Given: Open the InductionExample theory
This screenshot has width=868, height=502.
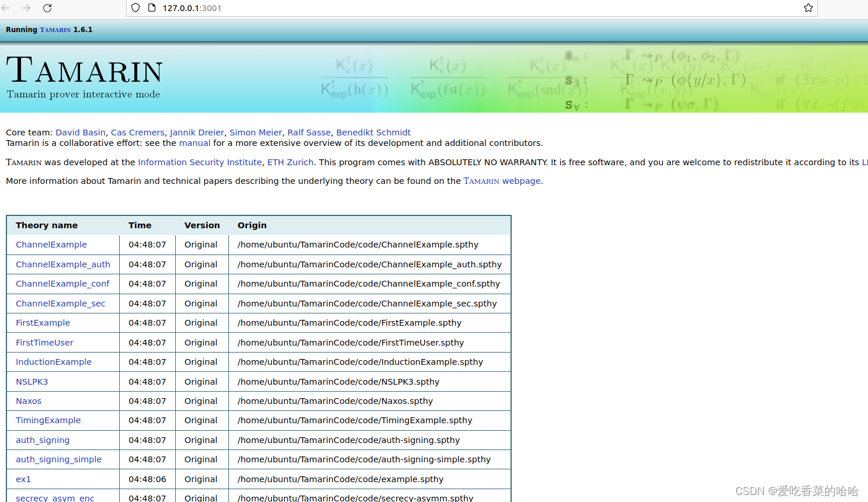Looking at the screenshot, I should [x=54, y=362].
